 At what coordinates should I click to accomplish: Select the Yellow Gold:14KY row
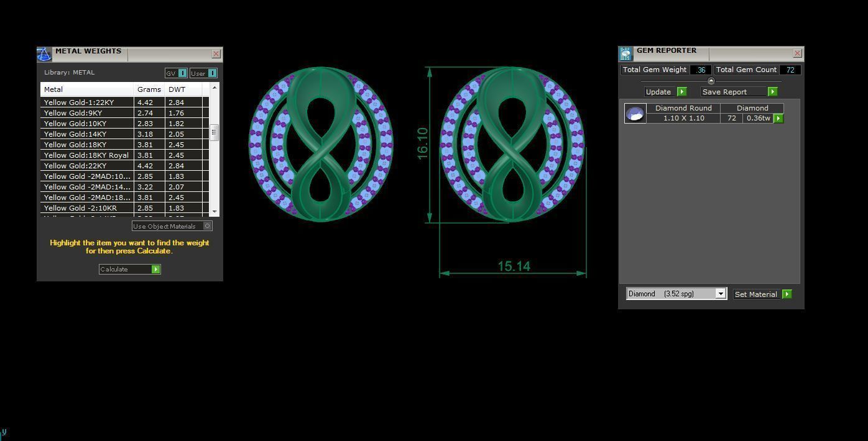coord(124,134)
